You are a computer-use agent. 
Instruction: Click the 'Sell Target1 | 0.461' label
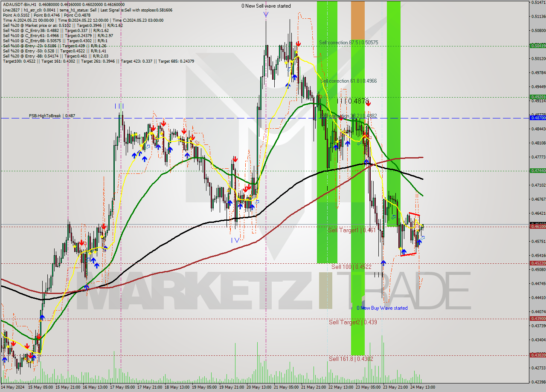[x=352, y=231]
